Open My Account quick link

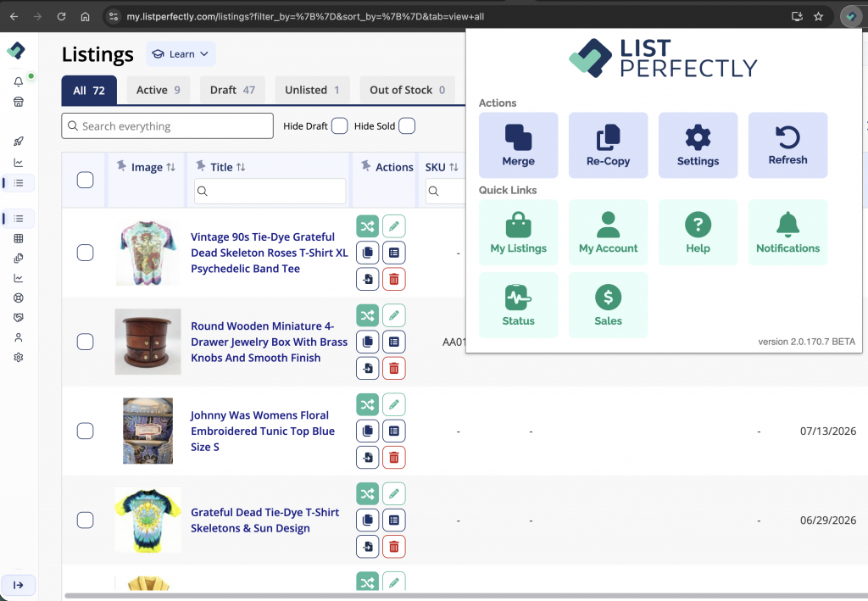click(608, 232)
